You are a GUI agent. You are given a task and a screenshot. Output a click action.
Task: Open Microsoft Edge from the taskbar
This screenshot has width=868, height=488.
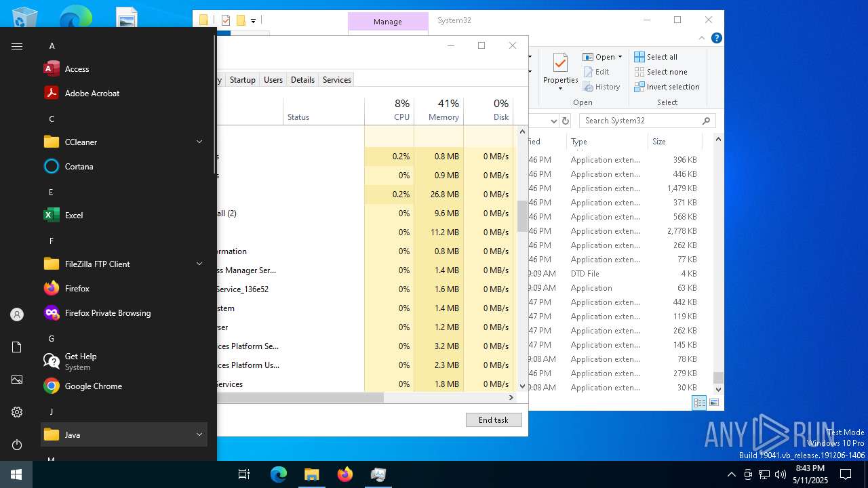click(278, 474)
